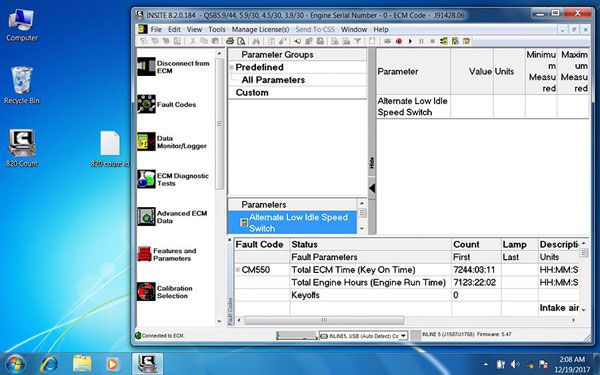Click the sidebar scroll-down arrow

tap(219, 321)
